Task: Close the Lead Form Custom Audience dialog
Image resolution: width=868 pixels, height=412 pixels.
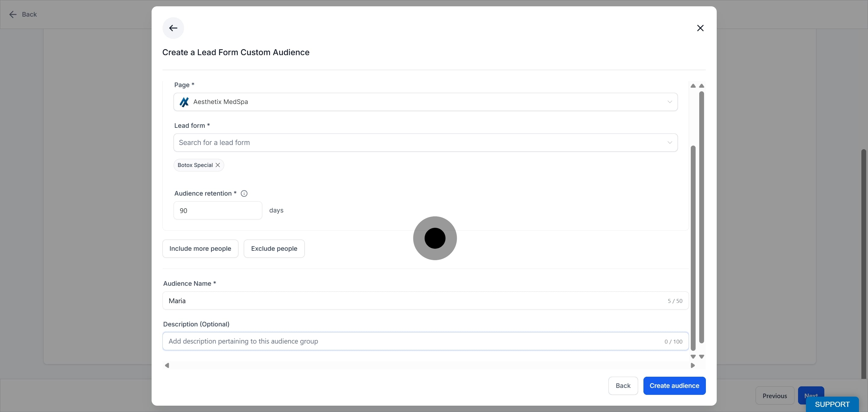Action: 700,28
